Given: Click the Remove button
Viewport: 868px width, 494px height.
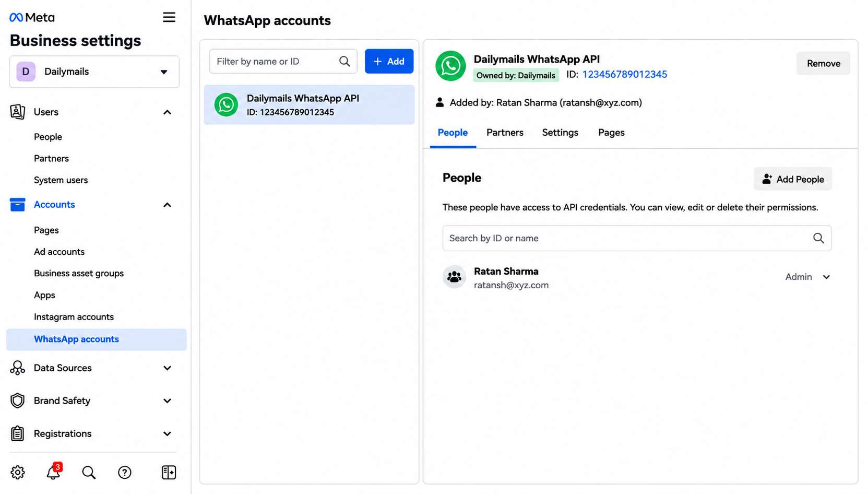Looking at the screenshot, I should [x=823, y=63].
